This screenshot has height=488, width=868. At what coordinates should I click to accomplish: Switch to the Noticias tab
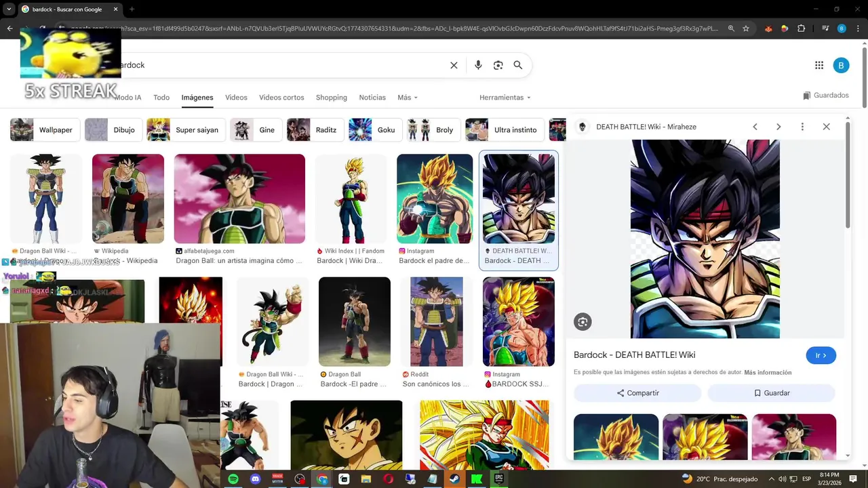coord(372,98)
